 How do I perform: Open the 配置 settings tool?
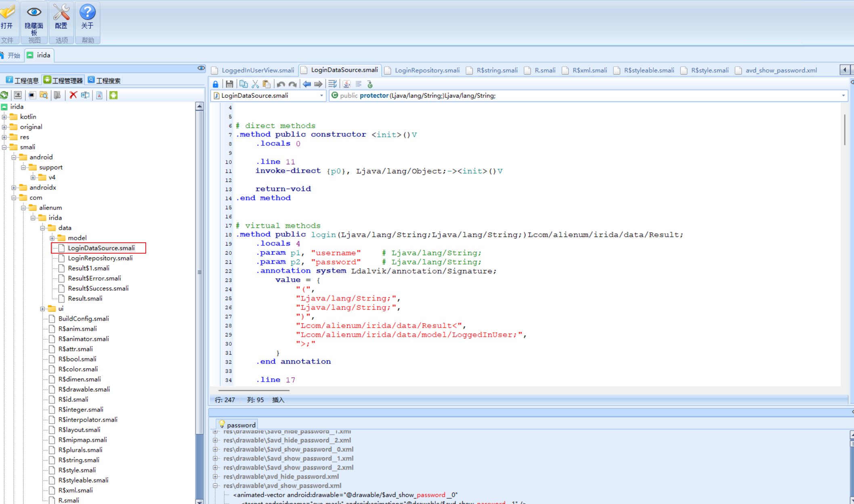pyautogui.click(x=61, y=17)
